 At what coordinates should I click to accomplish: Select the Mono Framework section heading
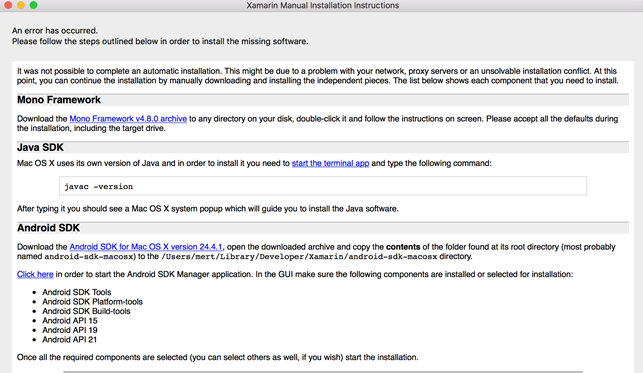(x=59, y=100)
